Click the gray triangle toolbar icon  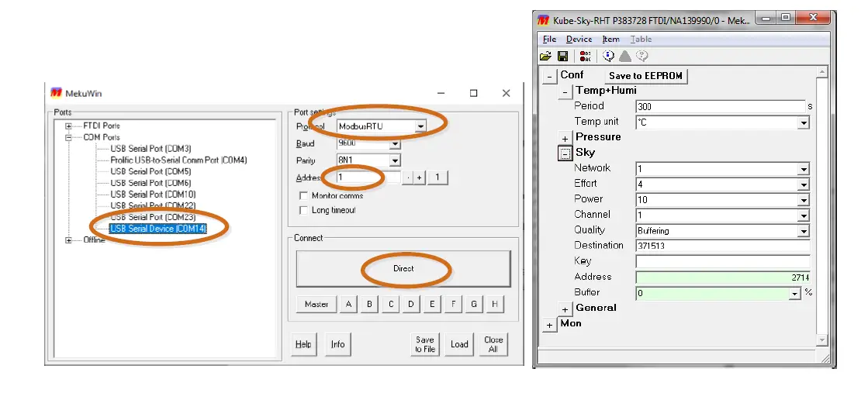625,56
